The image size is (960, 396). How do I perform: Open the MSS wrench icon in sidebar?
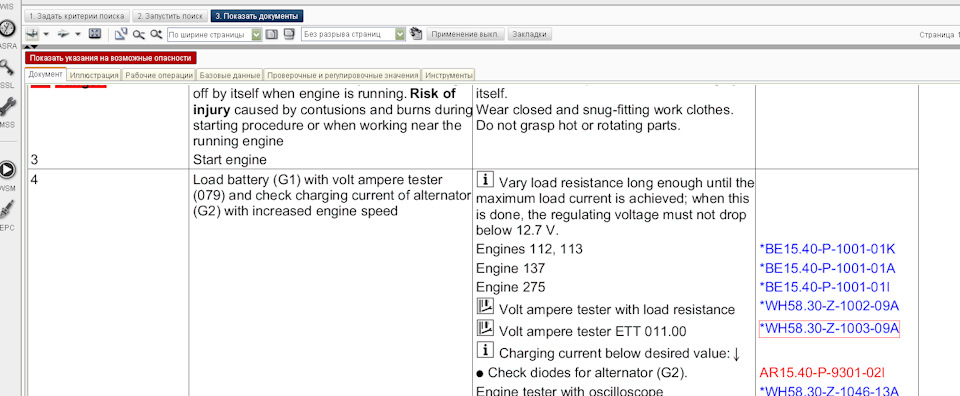point(7,107)
